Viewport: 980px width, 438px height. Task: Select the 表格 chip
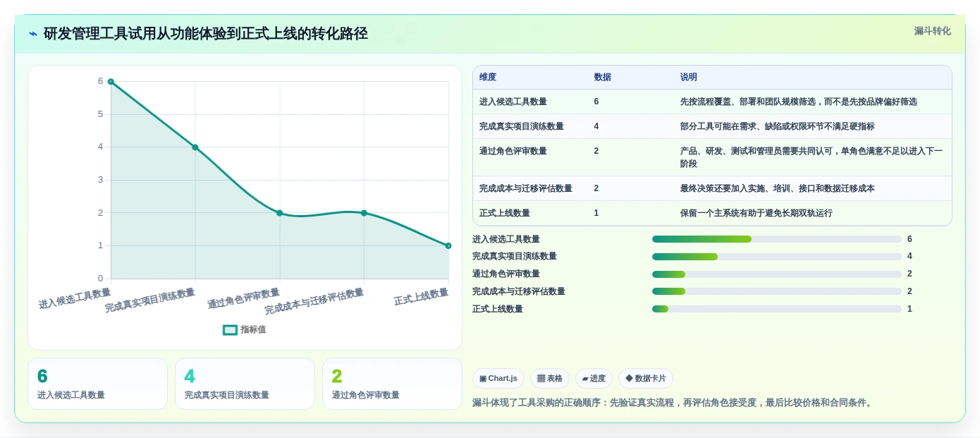point(550,378)
